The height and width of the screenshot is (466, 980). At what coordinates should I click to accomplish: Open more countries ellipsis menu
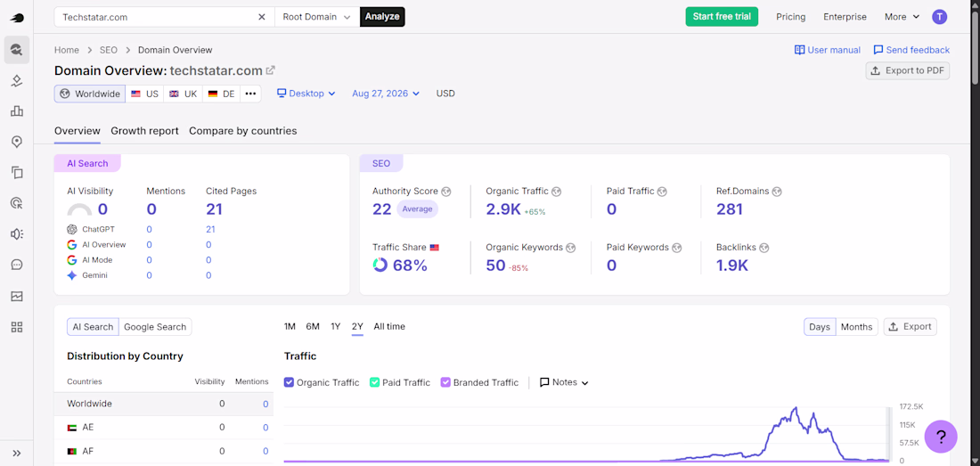pyautogui.click(x=250, y=94)
